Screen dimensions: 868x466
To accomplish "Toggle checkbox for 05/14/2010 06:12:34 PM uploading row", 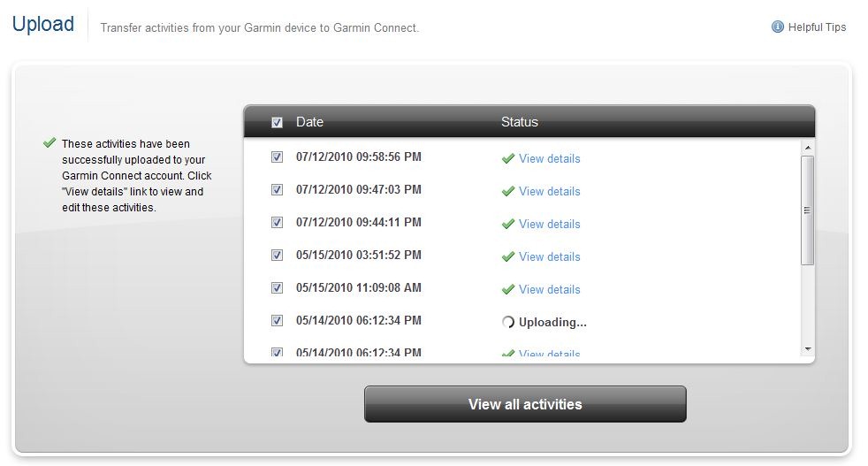I will [x=277, y=320].
